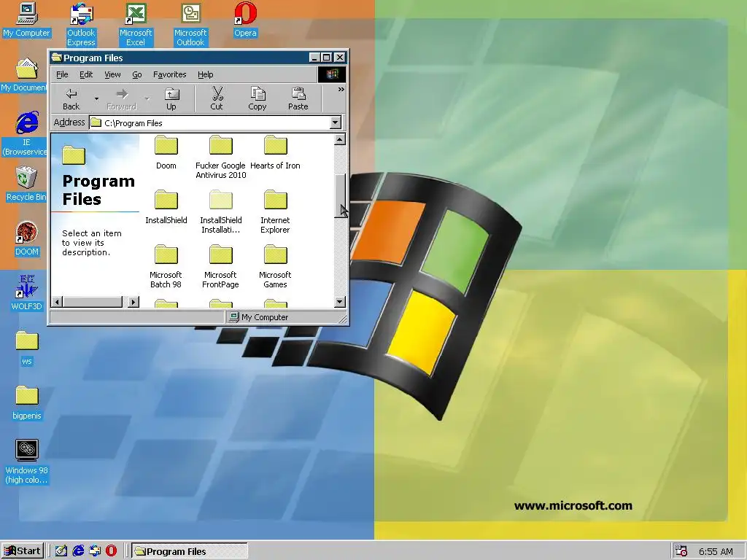Click the Program Files taskbar button
The width and height of the screenshot is (747, 560).
189,551
